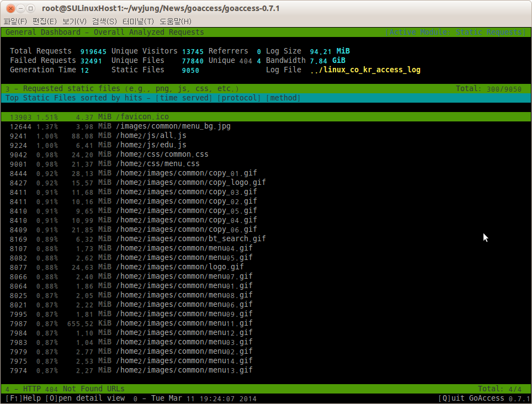The image size is (532, 404).
Task: Select the menu02.gif row
Action: point(266,352)
